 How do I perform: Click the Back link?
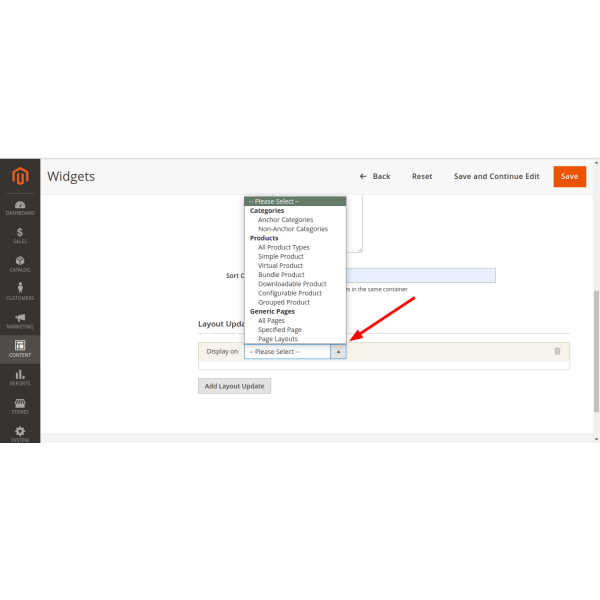pos(375,176)
